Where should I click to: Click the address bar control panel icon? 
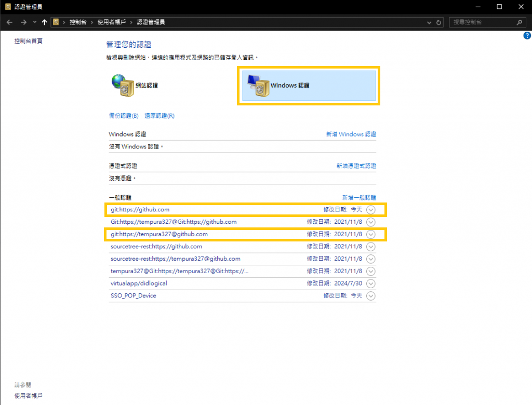click(x=56, y=22)
